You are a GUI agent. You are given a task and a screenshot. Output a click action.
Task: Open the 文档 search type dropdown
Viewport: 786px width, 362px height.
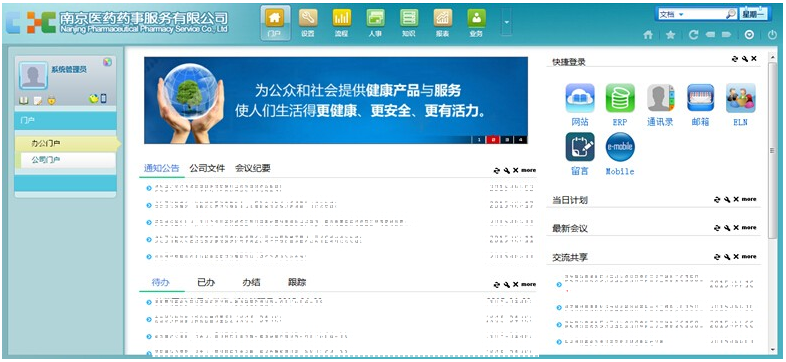pyautogui.click(x=672, y=15)
